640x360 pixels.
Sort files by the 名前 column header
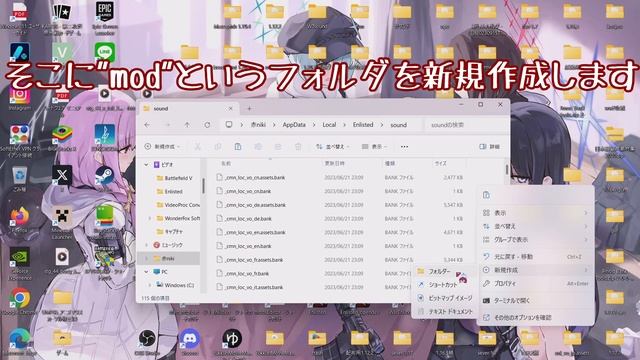click(x=269, y=163)
